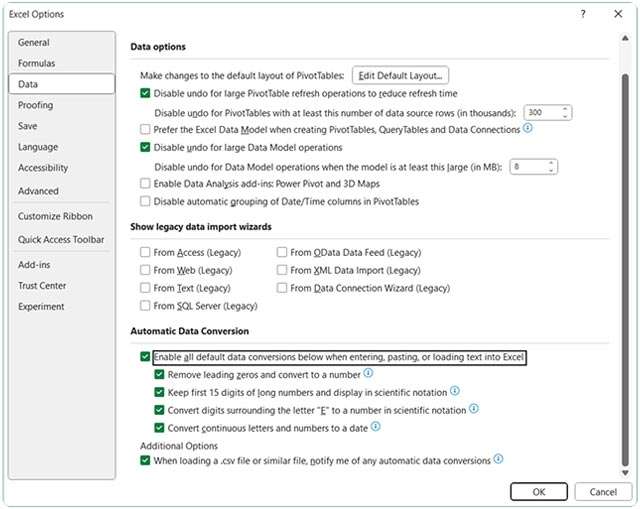This screenshot has height=509, width=640.
Task: Switch to the Formulas category
Action: tap(37, 63)
